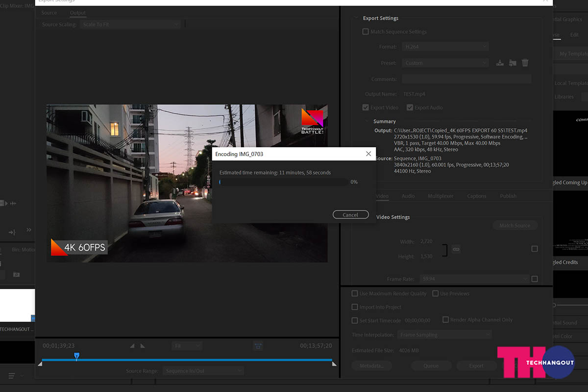Collapse the Export Settings section
This screenshot has width=588, height=392.
tap(356, 18)
